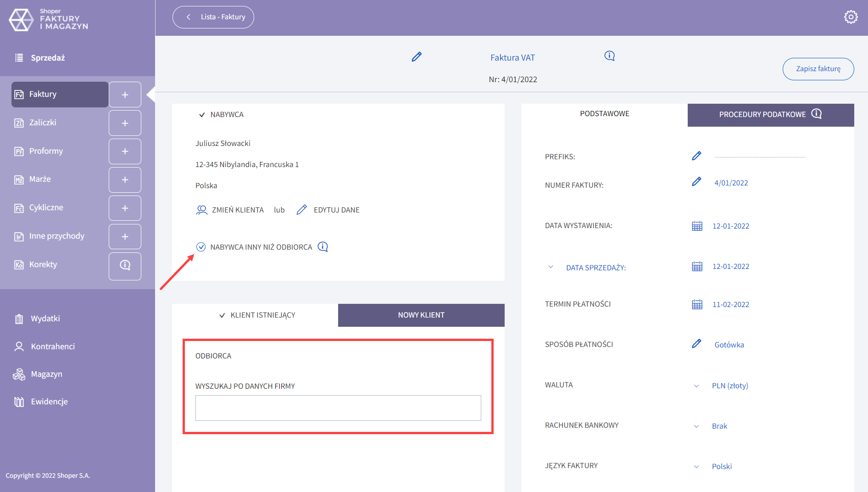Switch to PODSTAWOWE tab
Image resolution: width=868 pixels, height=492 pixels.
point(605,114)
